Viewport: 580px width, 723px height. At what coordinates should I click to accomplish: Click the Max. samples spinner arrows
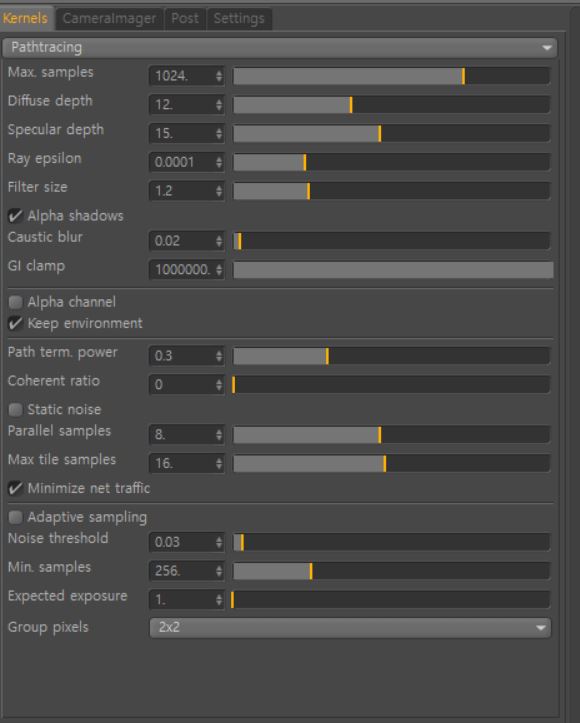[x=219, y=76]
